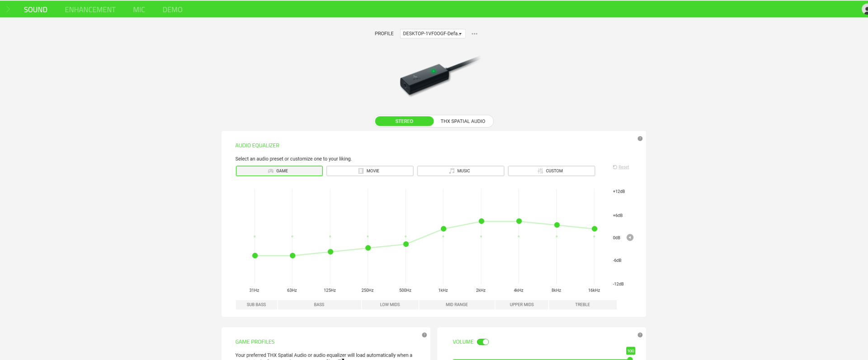Click the Game Profiles help icon
The width and height of the screenshot is (868, 360).
(x=424, y=335)
